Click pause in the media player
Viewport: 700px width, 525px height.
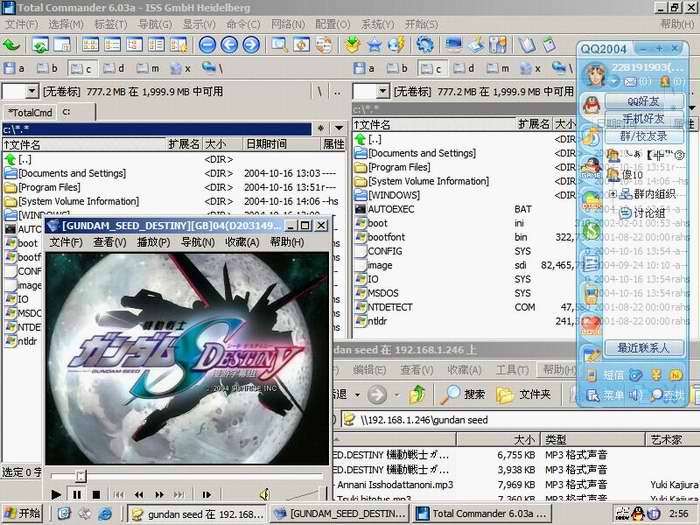77,495
